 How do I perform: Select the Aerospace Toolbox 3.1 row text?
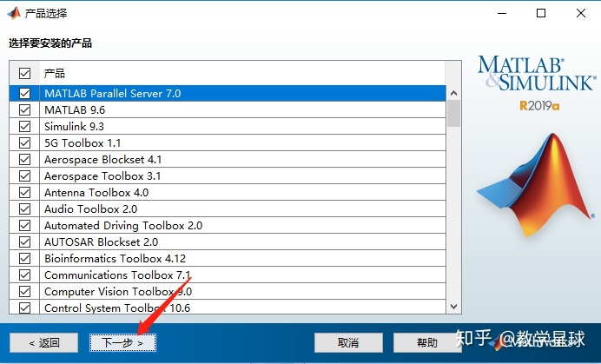[102, 175]
